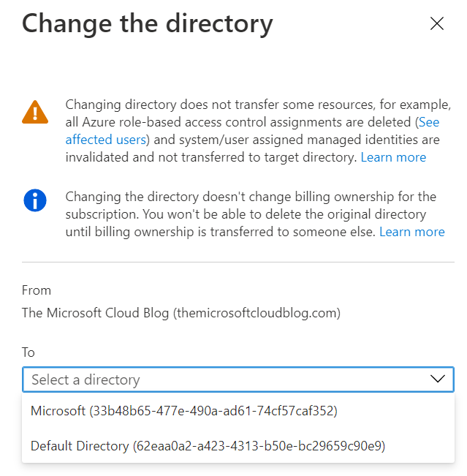Click the To label above the dropdown

(x=29, y=352)
